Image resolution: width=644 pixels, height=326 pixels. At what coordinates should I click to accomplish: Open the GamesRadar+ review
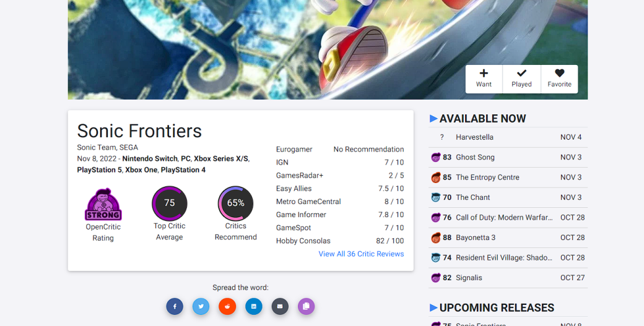click(x=340, y=176)
